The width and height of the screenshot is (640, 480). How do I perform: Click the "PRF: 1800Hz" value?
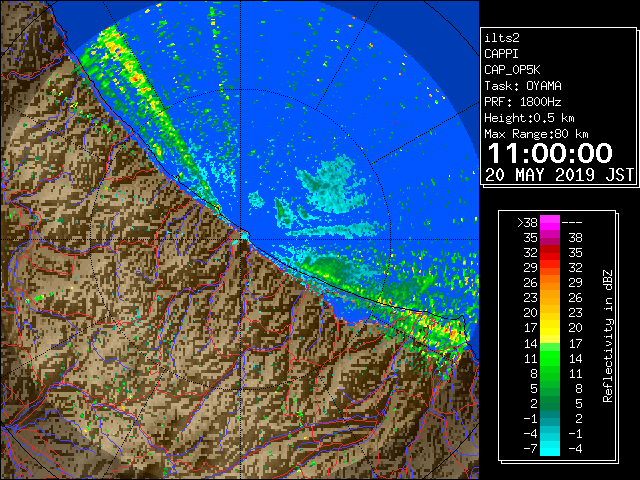point(523,102)
